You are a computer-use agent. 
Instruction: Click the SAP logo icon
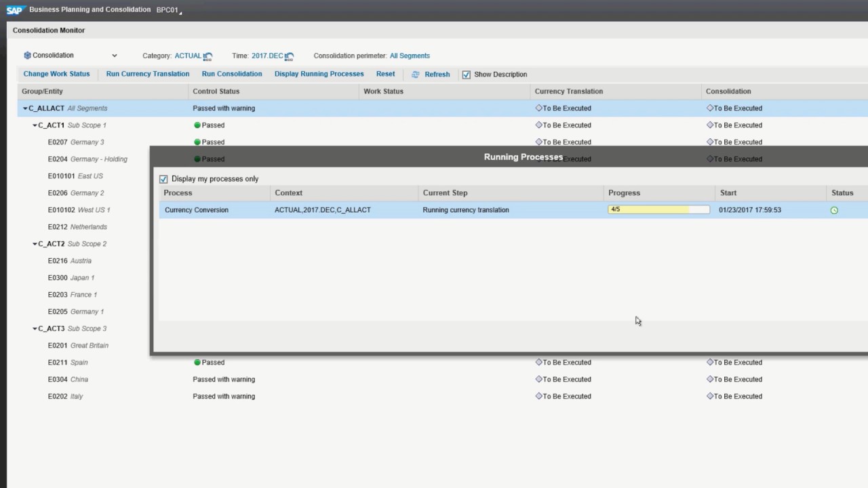pyautogui.click(x=15, y=10)
